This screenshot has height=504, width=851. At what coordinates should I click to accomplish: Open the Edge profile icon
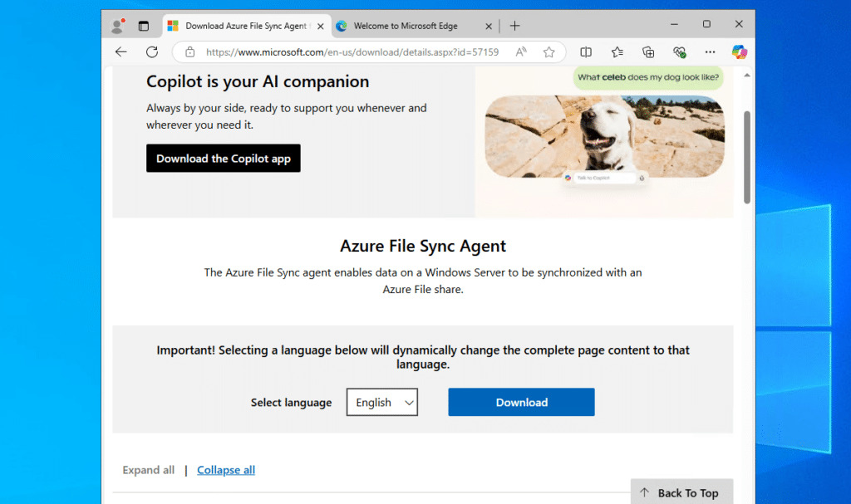tap(118, 26)
